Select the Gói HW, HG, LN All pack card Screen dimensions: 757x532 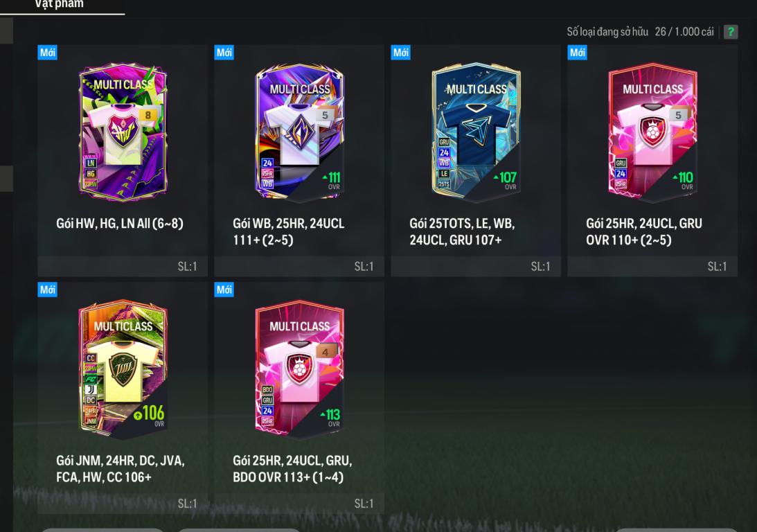pos(123,161)
